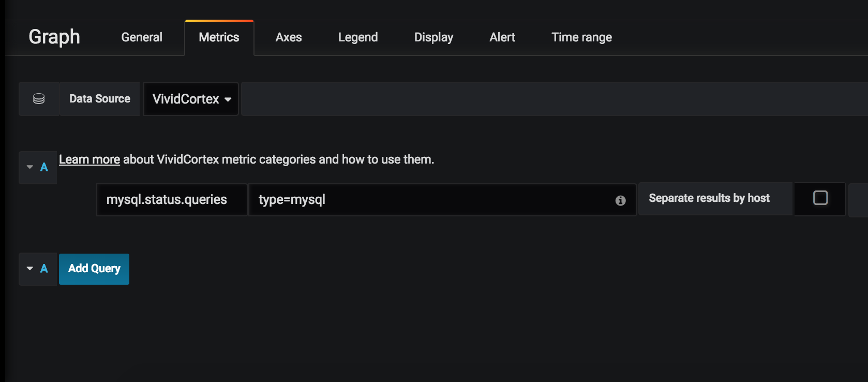Open the VividCortex data source dropdown
Screen dimensions: 868x382
(191, 99)
